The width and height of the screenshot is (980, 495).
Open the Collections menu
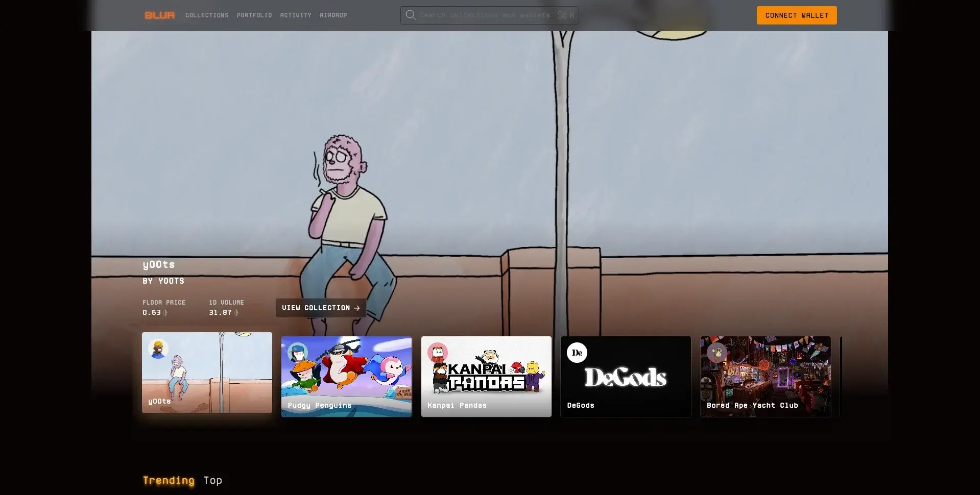[x=207, y=15]
